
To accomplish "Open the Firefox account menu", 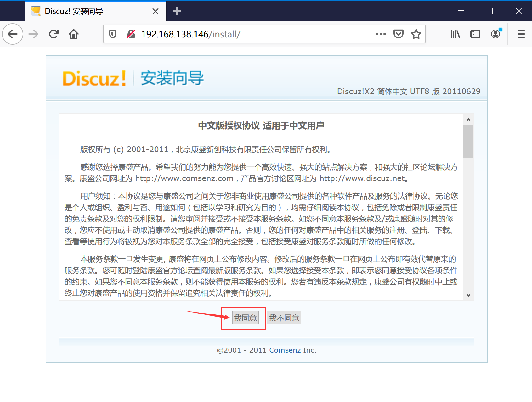I will (x=496, y=34).
